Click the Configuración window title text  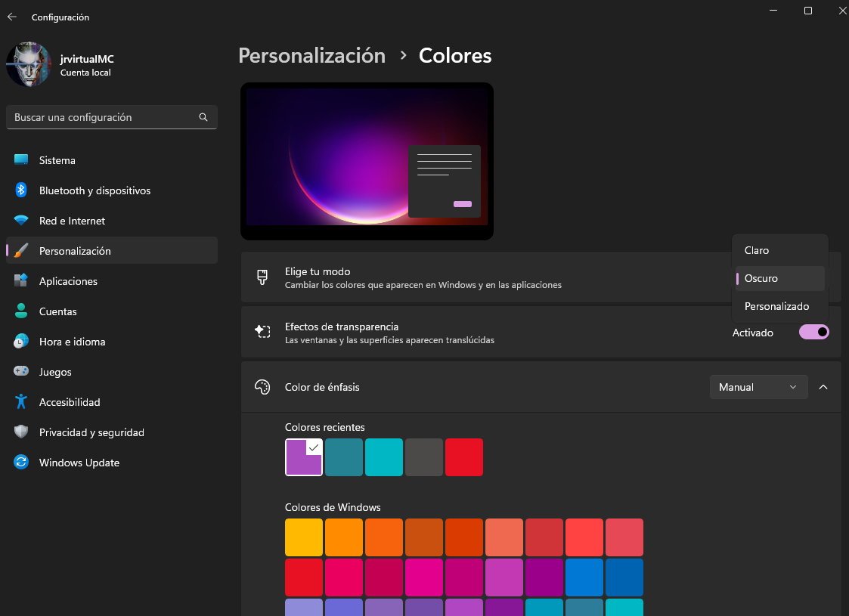pyautogui.click(x=60, y=17)
